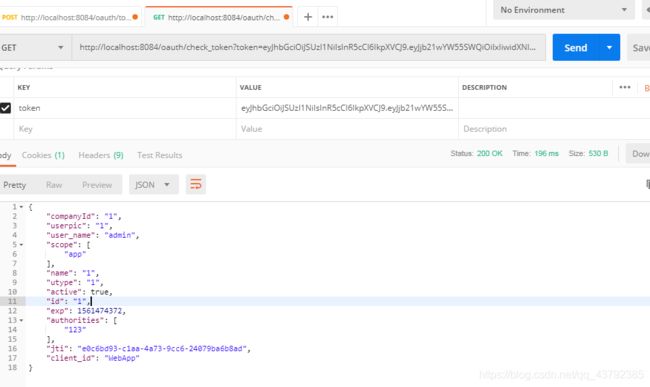Open the tab options three-dots menu
The image size is (650, 387).
click(327, 17)
